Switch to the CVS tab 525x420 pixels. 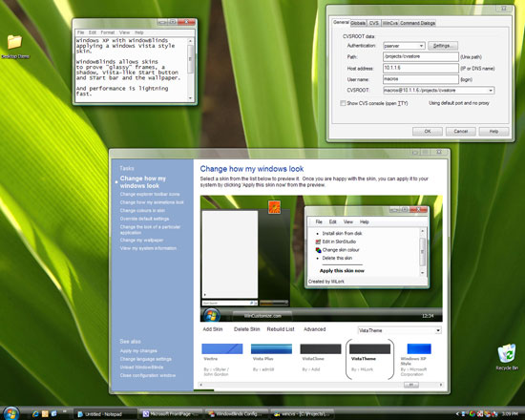click(x=373, y=23)
